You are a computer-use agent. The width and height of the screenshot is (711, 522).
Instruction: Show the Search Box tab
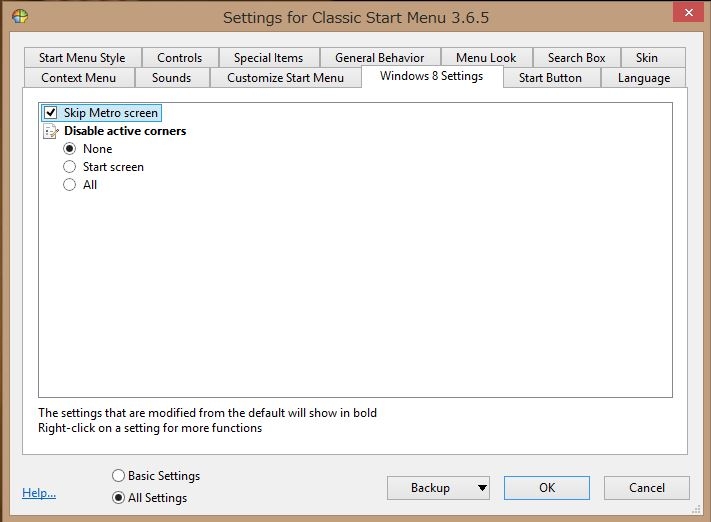coord(577,58)
